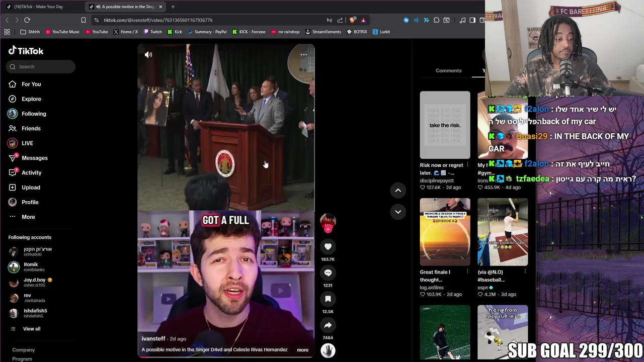Open comments via the speech bubble icon
This screenshot has width=644, height=362.
(x=328, y=273)
